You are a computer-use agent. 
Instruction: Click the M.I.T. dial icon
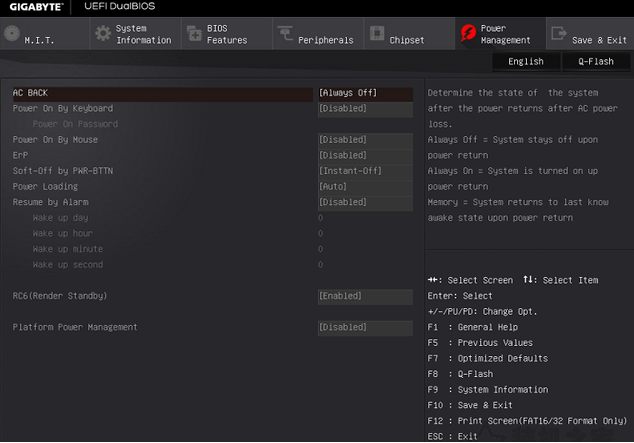click(11, 33)
